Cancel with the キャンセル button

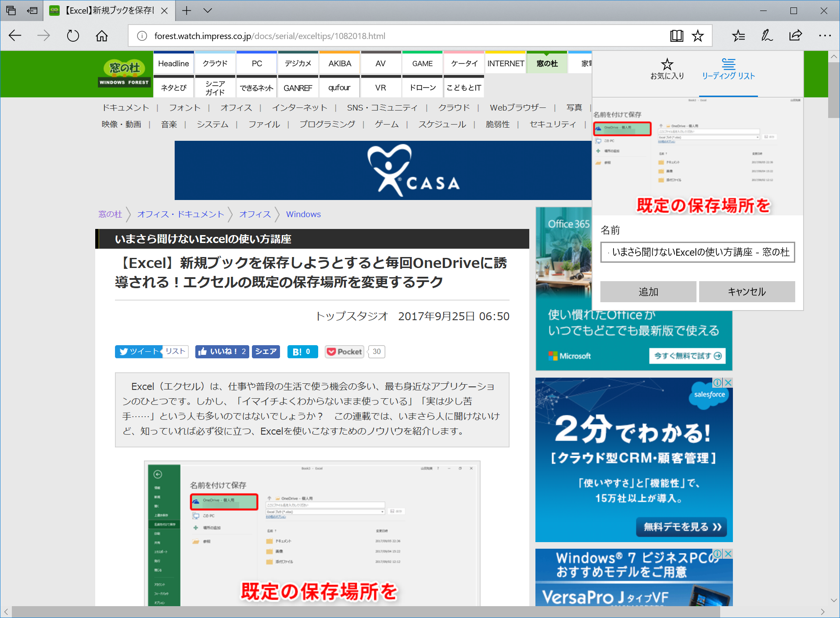[x=747, y=291]
